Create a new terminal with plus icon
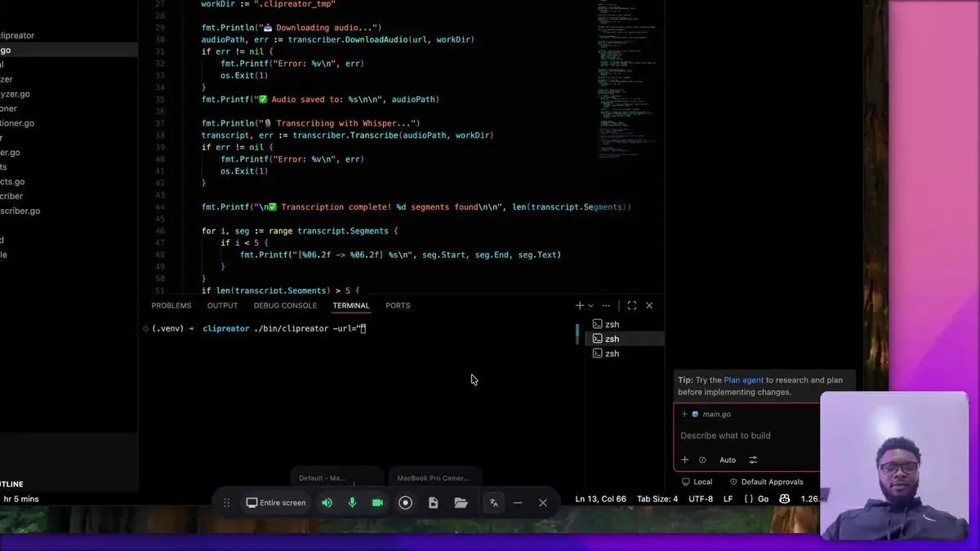980x551 pixels. 580,305
